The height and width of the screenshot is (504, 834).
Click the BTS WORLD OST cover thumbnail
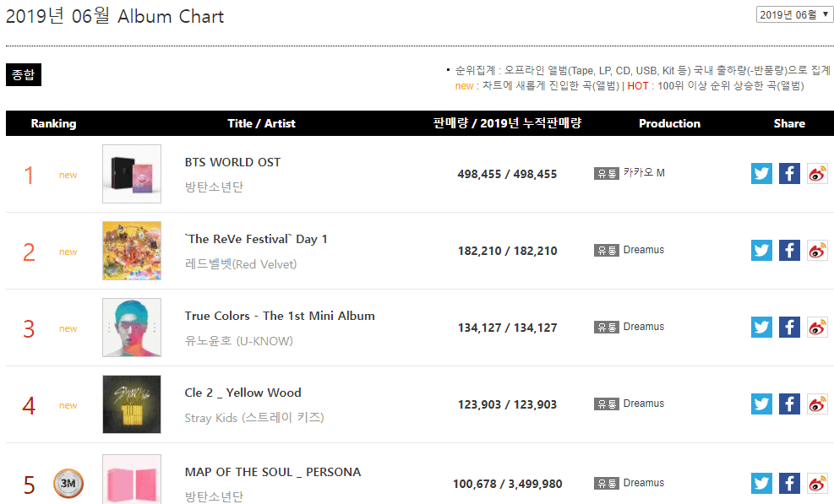pyautogui.click(x=132, y=174)
